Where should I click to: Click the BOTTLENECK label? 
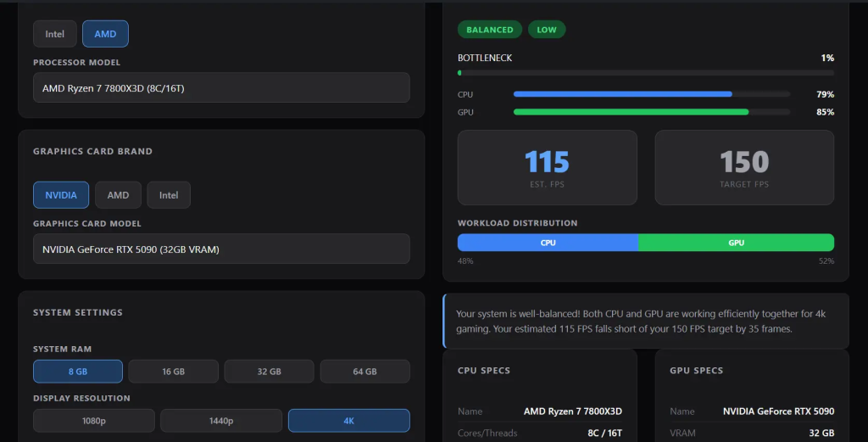click(485, 58)
